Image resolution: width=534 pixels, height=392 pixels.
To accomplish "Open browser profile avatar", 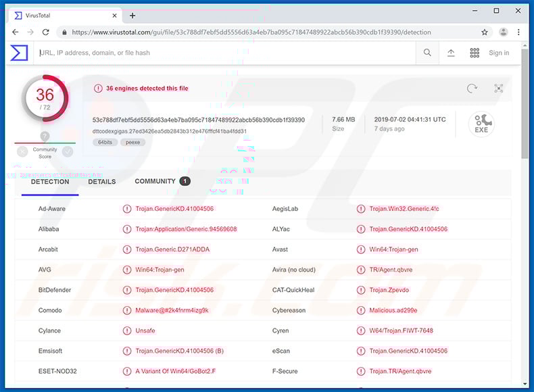I will click(503, 32).
